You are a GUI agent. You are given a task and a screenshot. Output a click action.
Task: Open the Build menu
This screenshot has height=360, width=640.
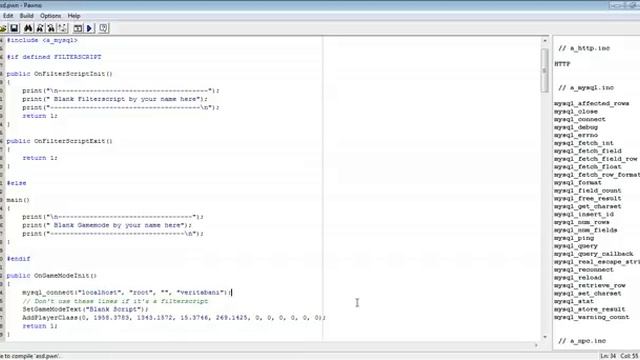tap(27, 16)
